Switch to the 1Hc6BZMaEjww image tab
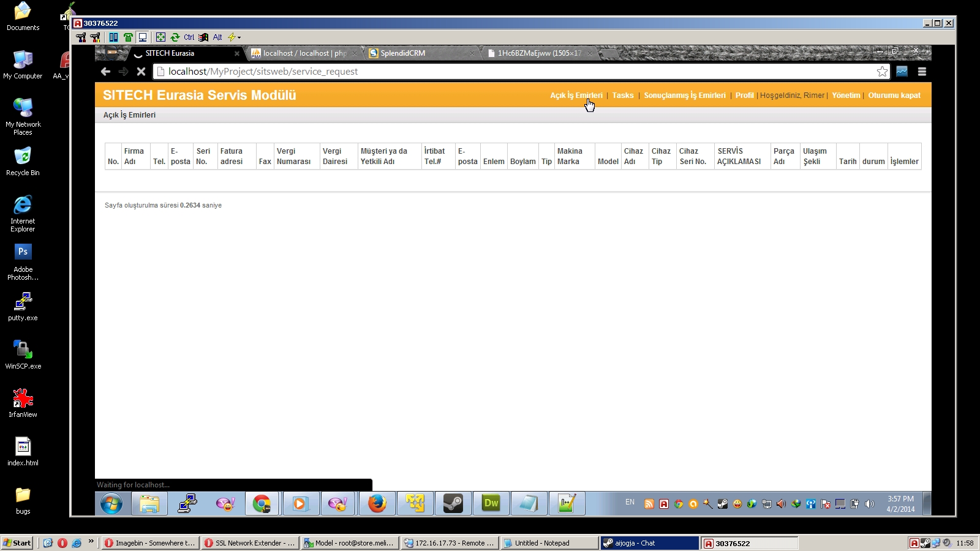 tap(539, 53)
